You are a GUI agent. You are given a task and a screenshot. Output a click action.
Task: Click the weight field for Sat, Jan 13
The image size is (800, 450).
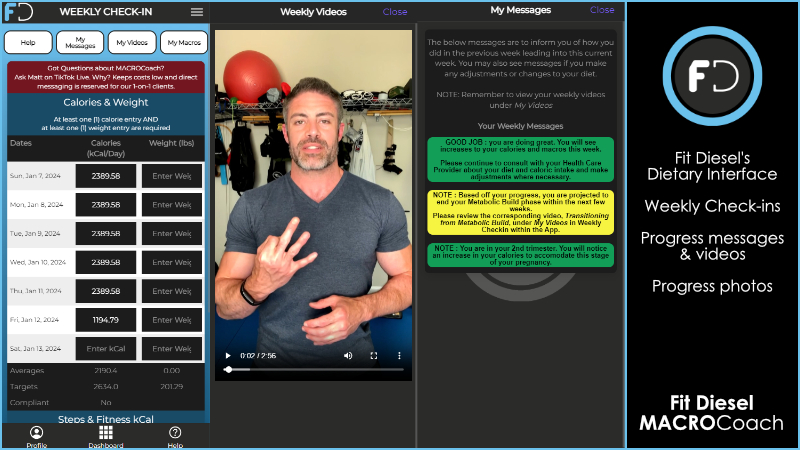(x=172, y=349)
